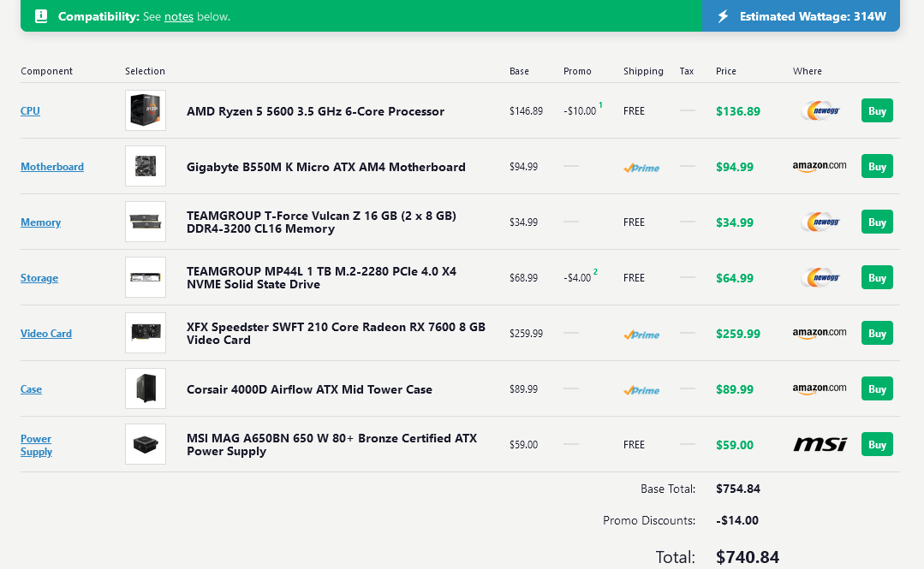The height and width of the screenshot is (569, 924).
Task: Click the $64.99 storage price
Action: pos(734,278)
